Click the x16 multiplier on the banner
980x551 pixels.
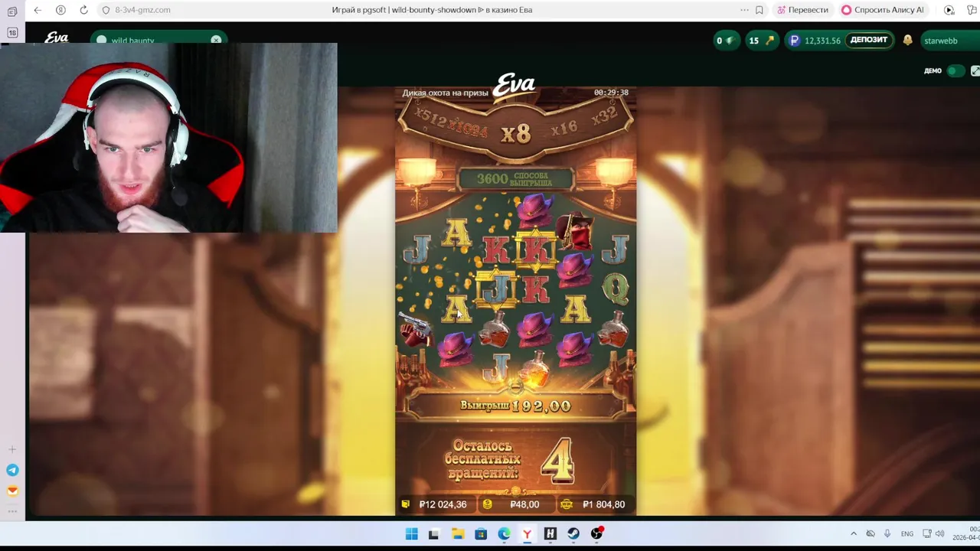pyautogui.click(x=563, y=128)
